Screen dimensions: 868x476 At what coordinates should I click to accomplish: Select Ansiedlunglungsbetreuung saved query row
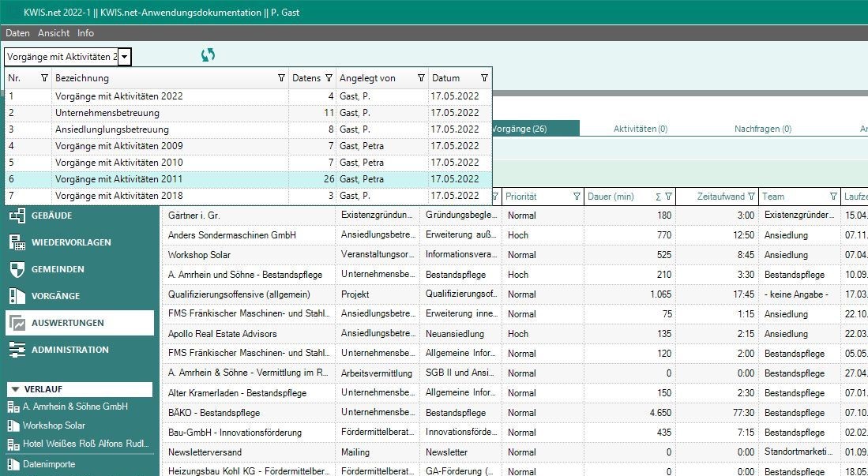(x=248, y=129)
